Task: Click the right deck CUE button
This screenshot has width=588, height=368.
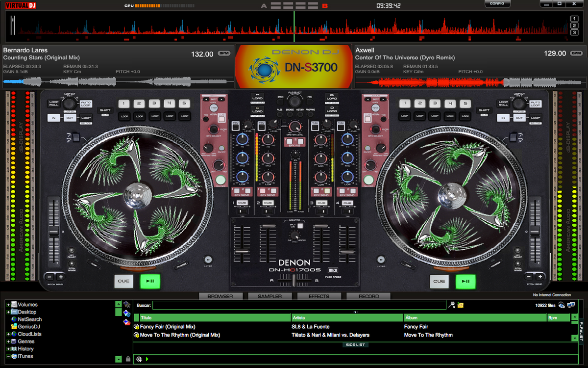Action: (x=440, y=281)
